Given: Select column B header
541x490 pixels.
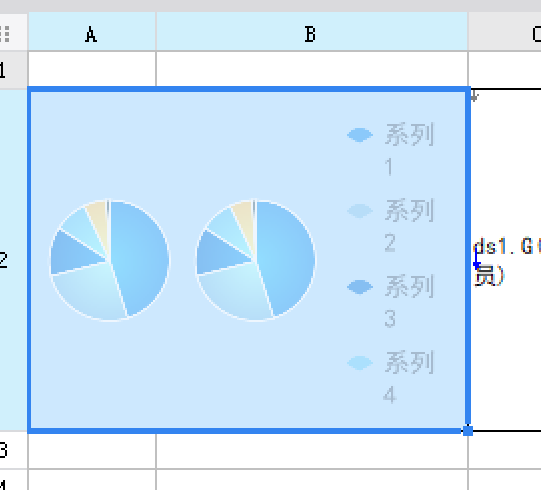Looking at the screenshot, I should [x=312, y=32].
